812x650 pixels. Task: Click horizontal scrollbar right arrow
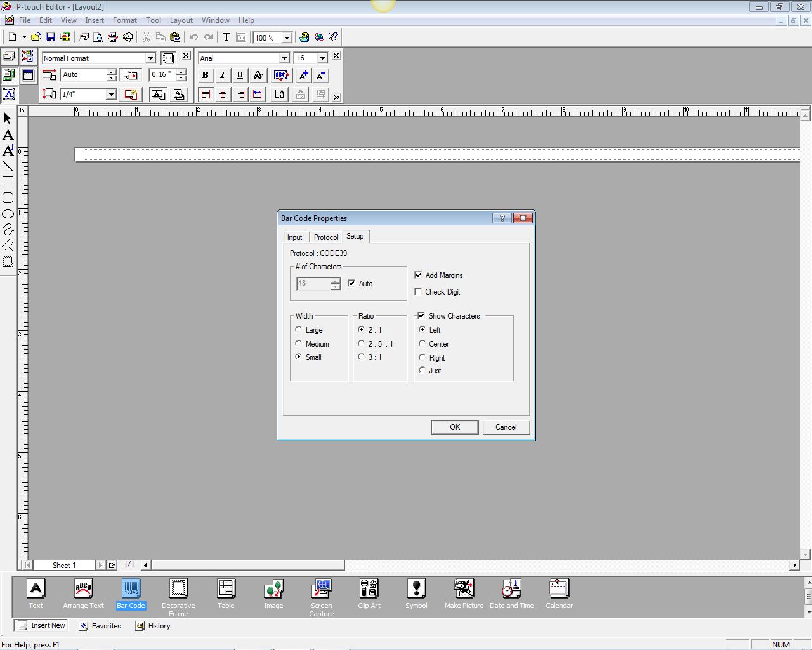(x=794, y=565)
